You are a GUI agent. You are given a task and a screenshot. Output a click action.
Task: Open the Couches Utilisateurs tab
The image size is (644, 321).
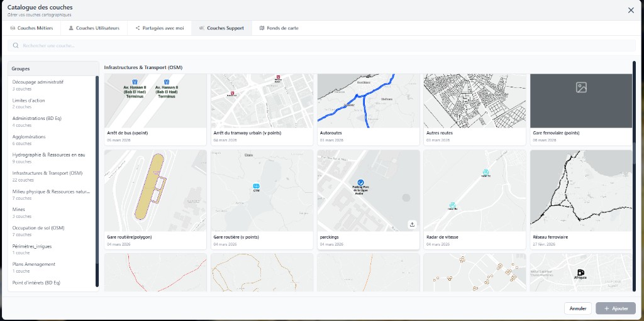[x=94, y=28]
